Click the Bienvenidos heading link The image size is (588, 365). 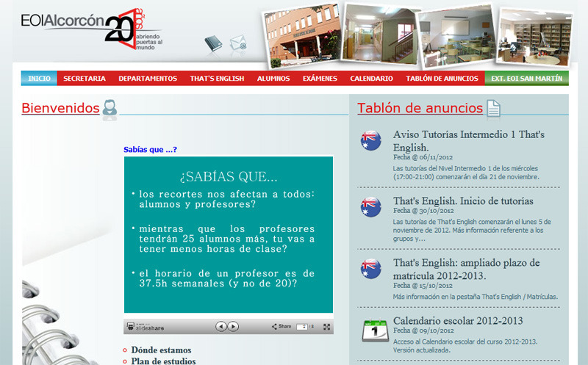click(60, 108)
